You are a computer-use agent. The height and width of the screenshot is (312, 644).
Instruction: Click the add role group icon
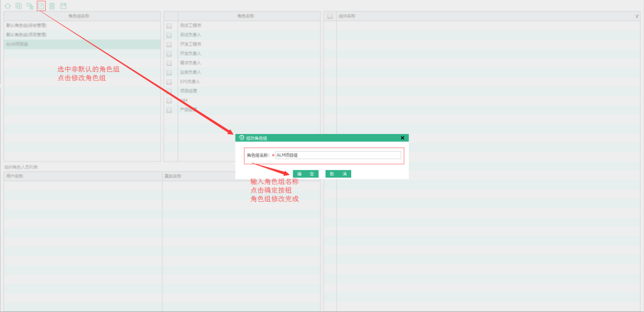[19, 6]
